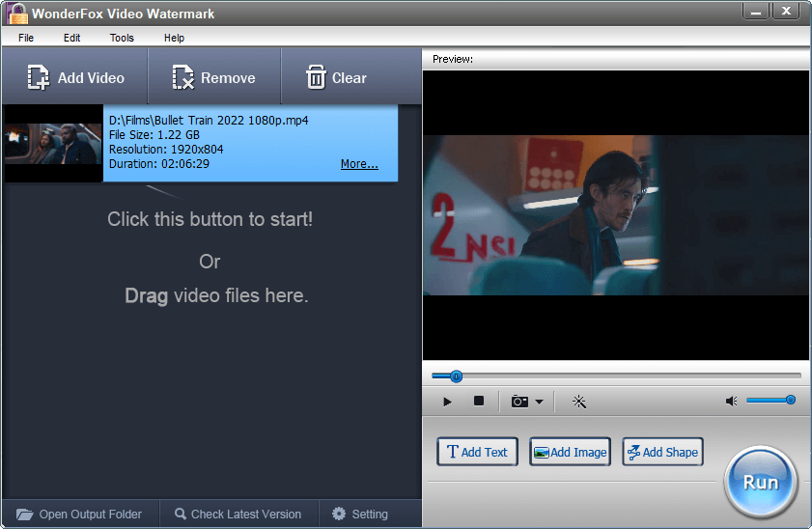Remove the selected video from list

[x=214, y=77]
